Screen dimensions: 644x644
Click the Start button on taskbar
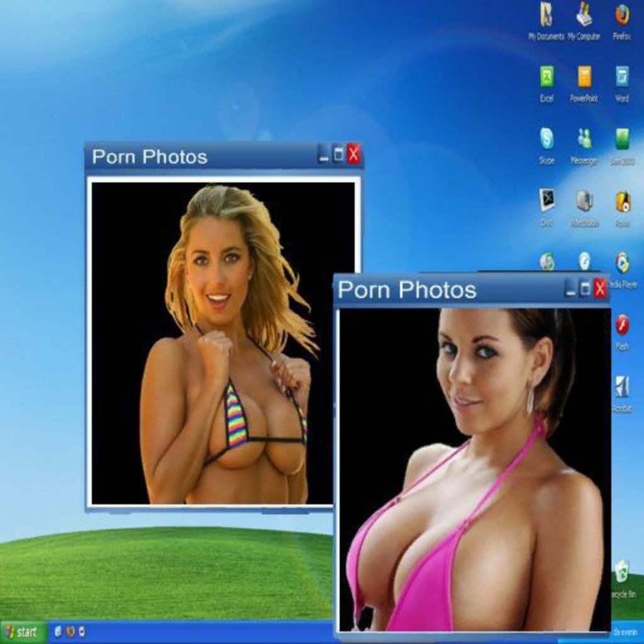tap(22, 631)
